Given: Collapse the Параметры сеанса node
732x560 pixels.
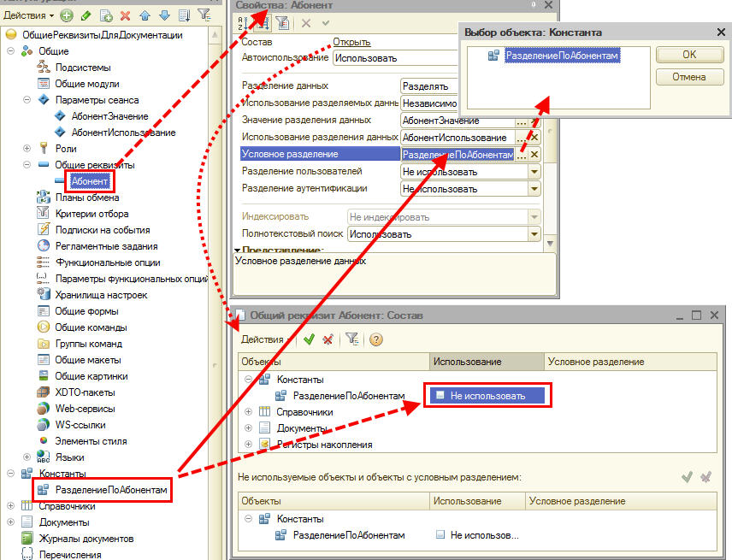Looking at the screenshot, I should [27, 100].
